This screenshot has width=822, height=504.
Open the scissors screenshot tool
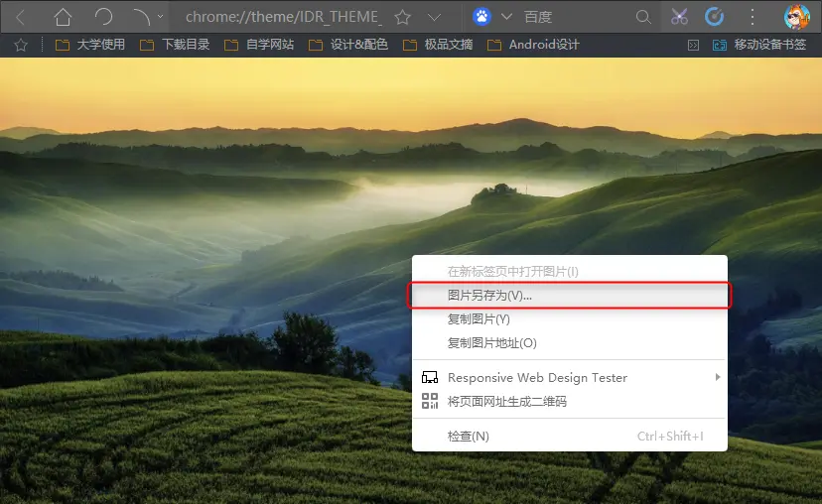679,17
